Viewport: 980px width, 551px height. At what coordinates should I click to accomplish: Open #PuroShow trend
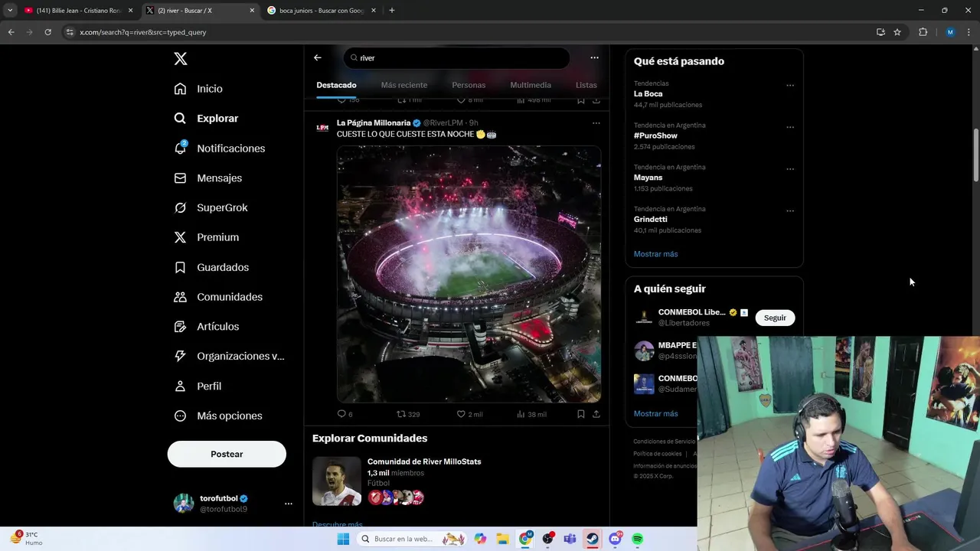pos(655,135)
